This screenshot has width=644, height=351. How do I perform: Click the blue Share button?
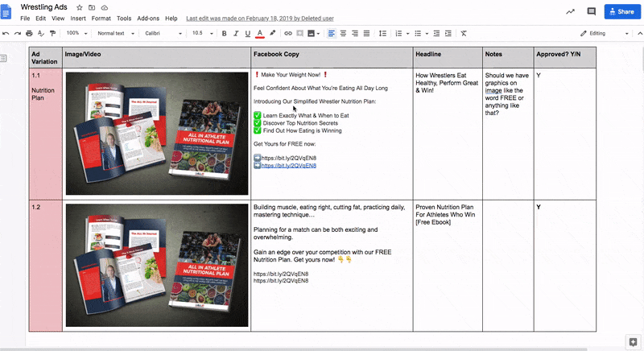[x=621, y=11]
